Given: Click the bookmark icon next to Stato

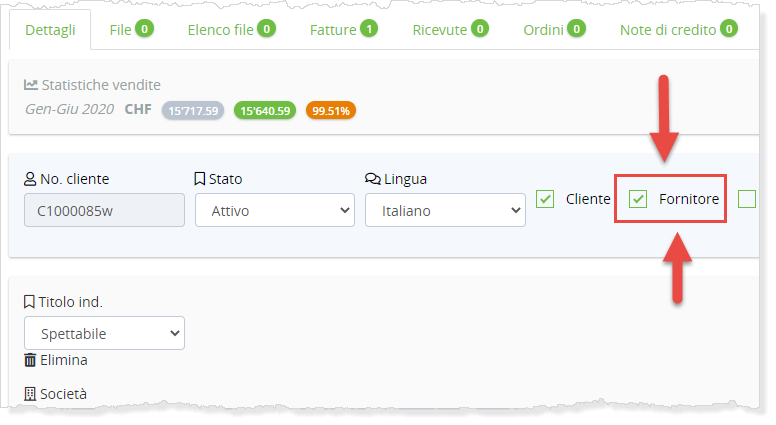Looking at the screenshot, I should [200, 179].
